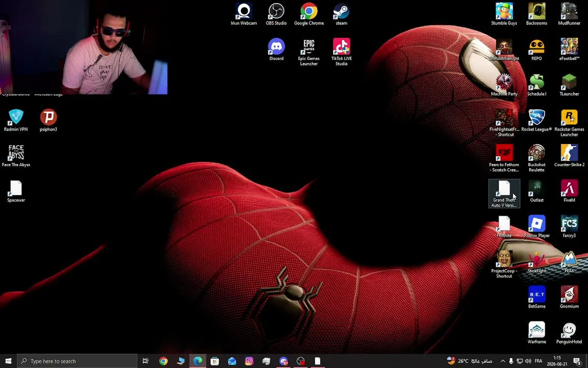Click the taskbar search box
Viewport: 588px width, 368px height.
click(x=77, y=361)
